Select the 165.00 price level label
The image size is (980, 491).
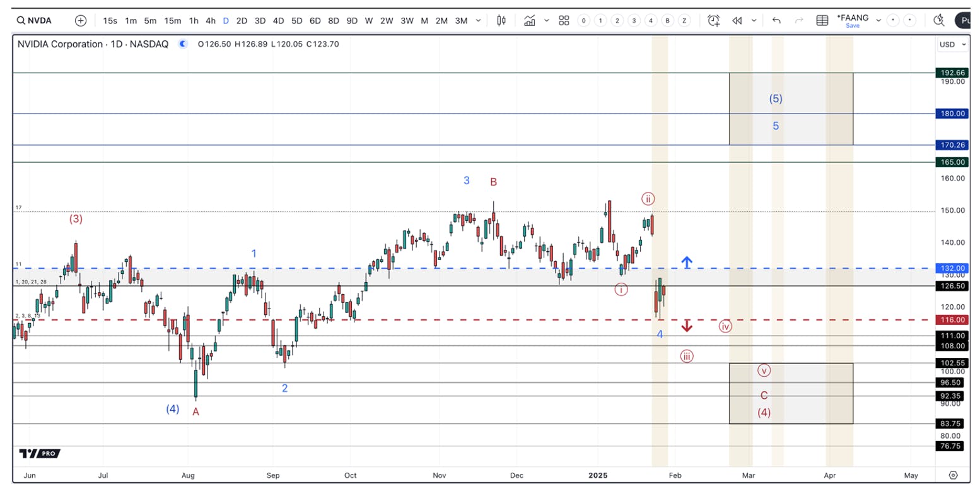[x=952, y=162]
